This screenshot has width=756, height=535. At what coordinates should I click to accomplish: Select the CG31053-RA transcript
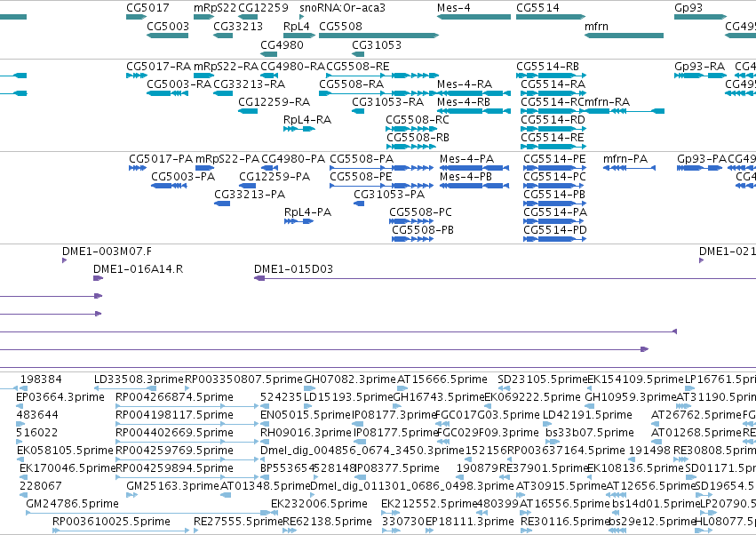pyautogui.click(x=358, y=111)
